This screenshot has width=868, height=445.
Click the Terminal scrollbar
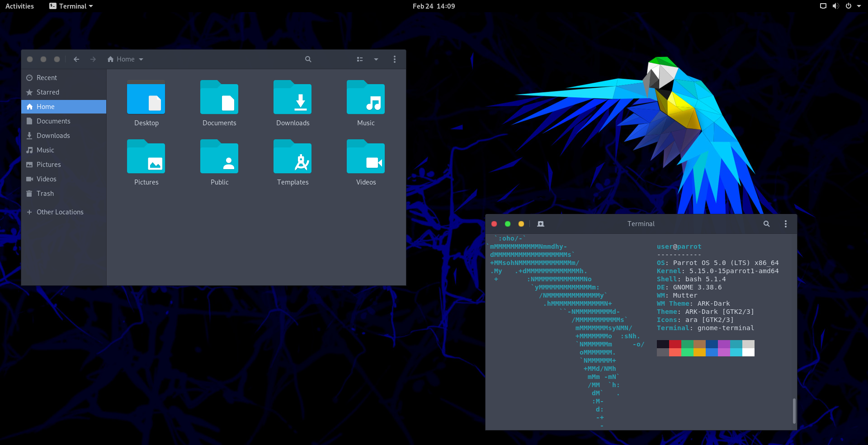click(x=794, y=412)
